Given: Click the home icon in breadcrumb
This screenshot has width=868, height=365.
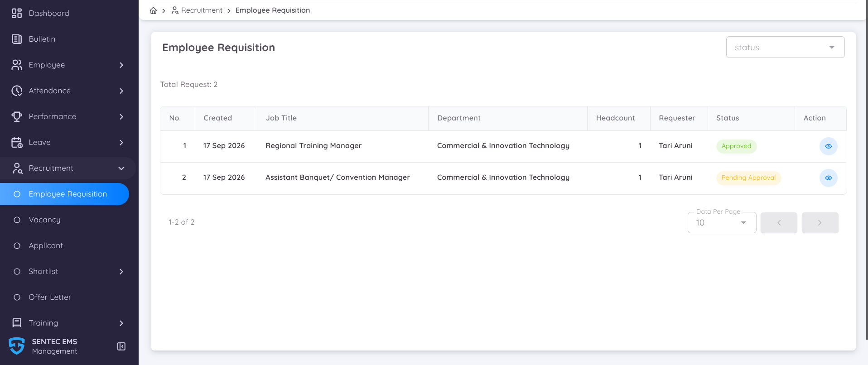Looking at the screenshot, I should tap(154, 10).
